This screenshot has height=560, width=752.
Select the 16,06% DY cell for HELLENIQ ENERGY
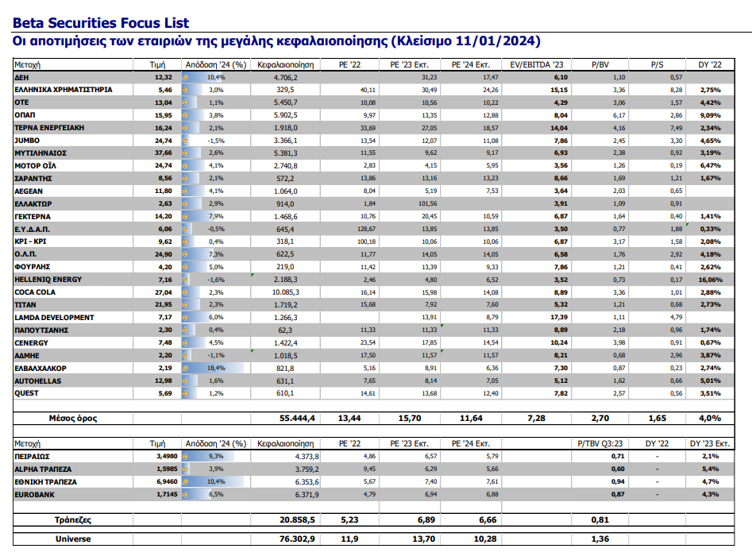pos(710,280)
